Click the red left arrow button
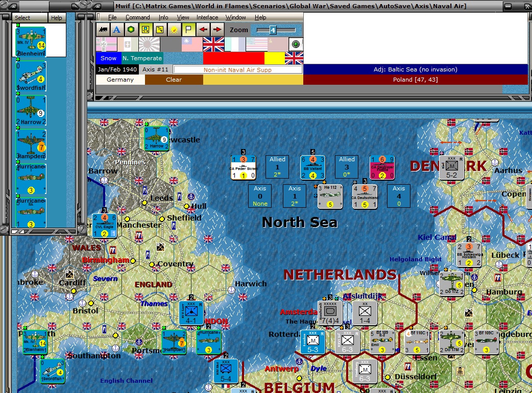This screenshot has height=393, width=532. 203,30
